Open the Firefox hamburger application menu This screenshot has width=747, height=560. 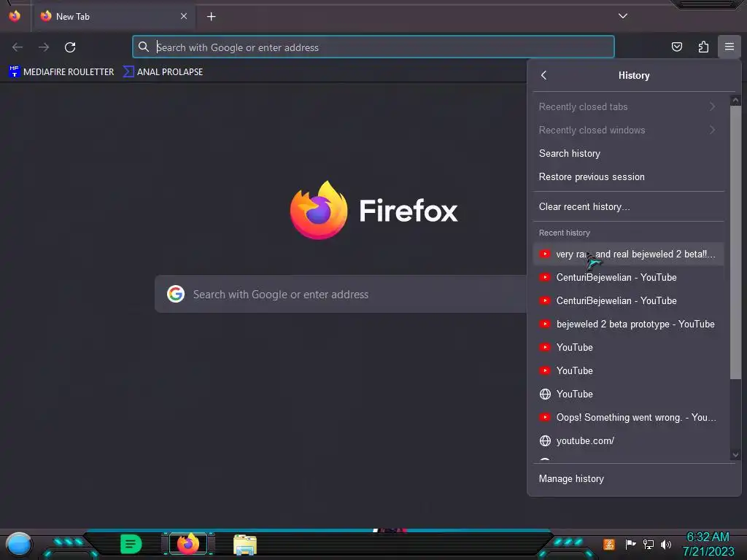(x=729, y=47)
